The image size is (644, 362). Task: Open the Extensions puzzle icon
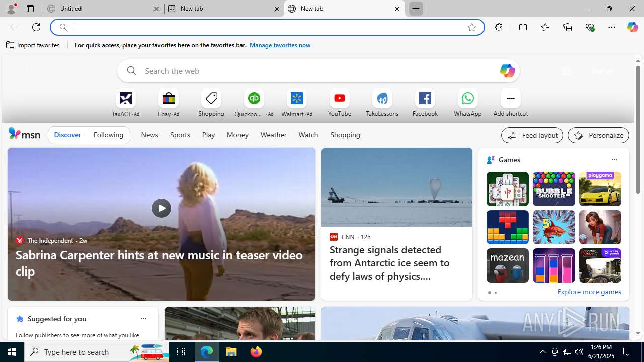click(499, 27)
